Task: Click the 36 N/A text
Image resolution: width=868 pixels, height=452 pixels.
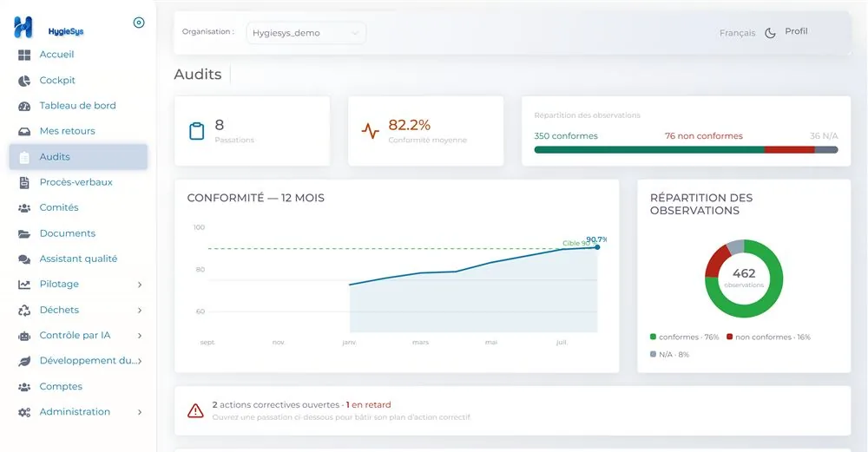Action: coord(824,136)
